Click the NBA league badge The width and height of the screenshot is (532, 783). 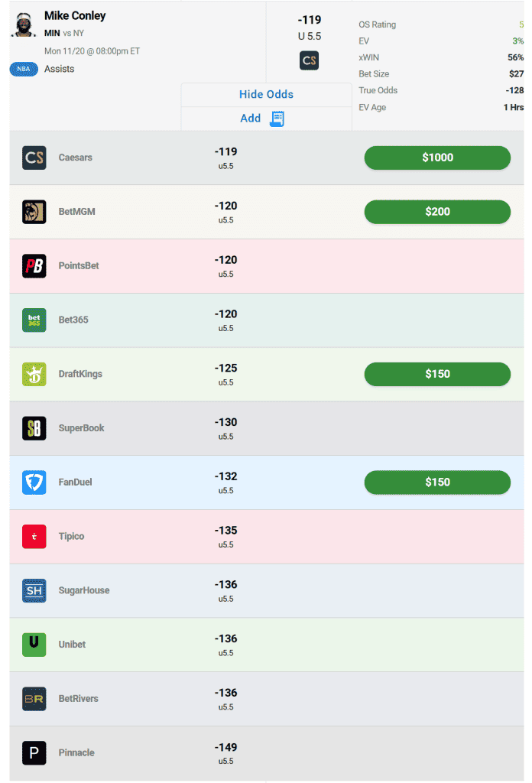(x=24, y=70)
